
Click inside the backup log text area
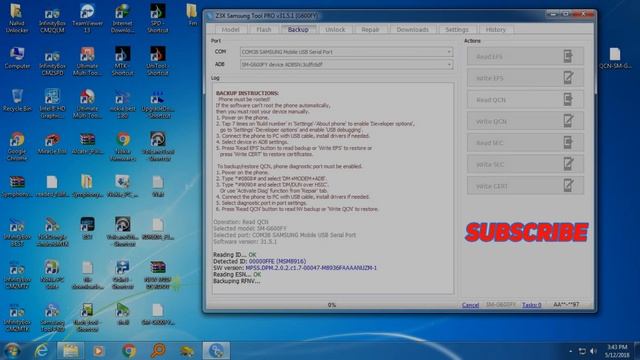(333, 188)
